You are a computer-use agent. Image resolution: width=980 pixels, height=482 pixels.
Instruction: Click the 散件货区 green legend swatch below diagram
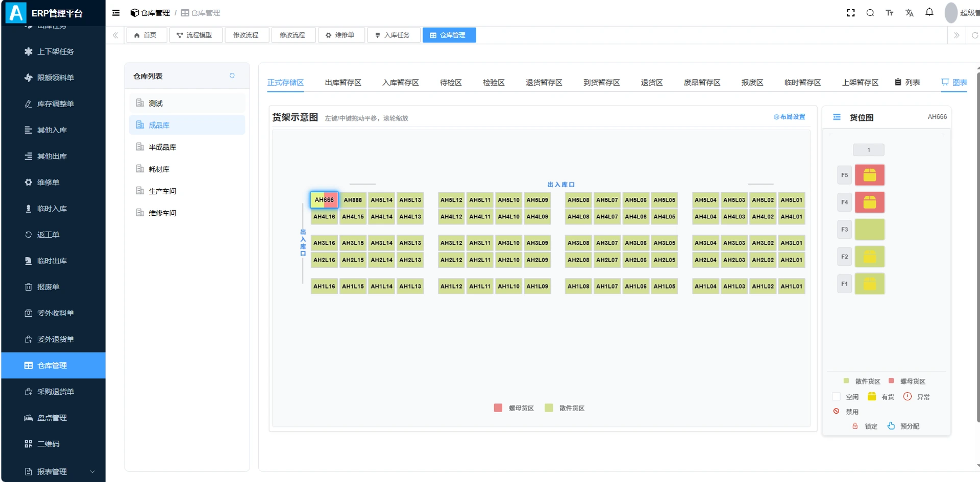[x=549, y=408]
